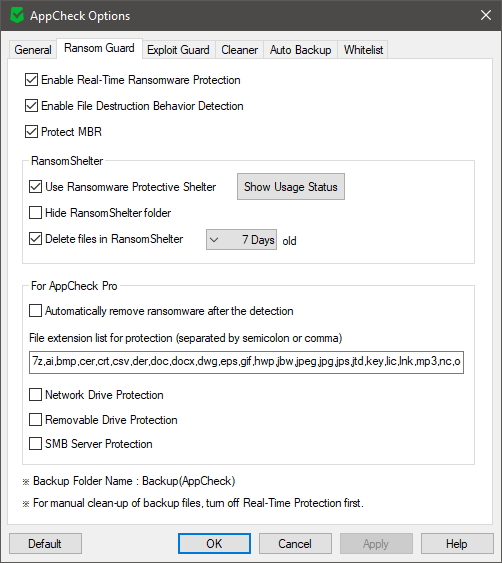Go to the Cleaner tab
Viewport: 502px width, 563px height.
[240, 50]
